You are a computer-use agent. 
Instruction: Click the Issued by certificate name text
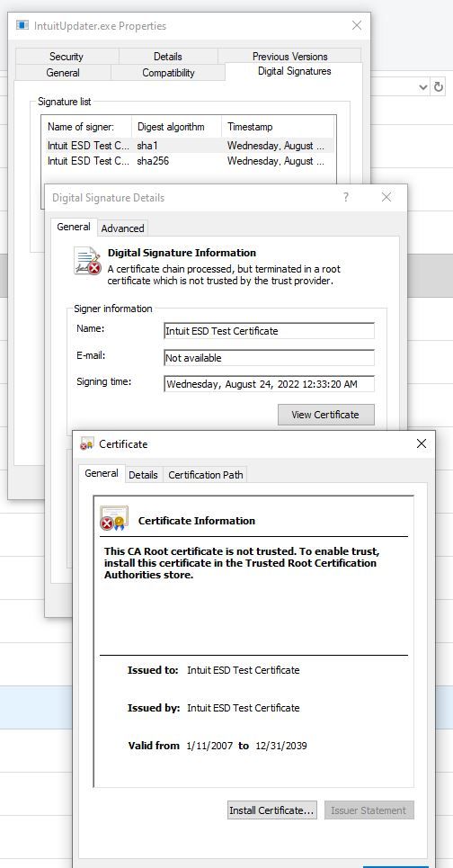pos(244,708)
